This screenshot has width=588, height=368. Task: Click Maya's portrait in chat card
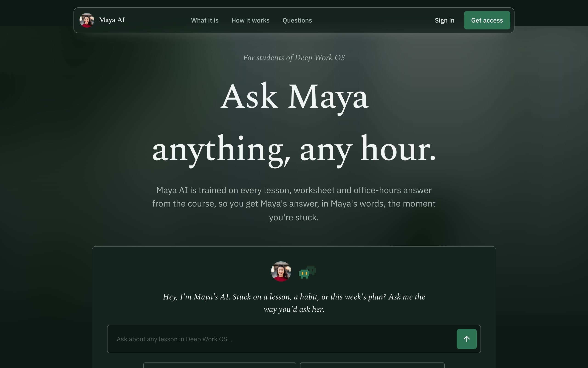click(x=281, y=271)
